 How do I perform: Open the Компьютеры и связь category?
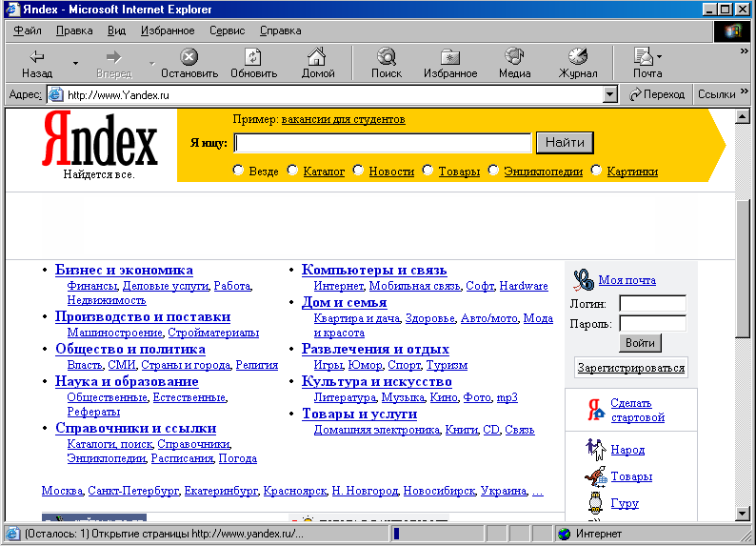pyautogui.click(x=374, y=270)
